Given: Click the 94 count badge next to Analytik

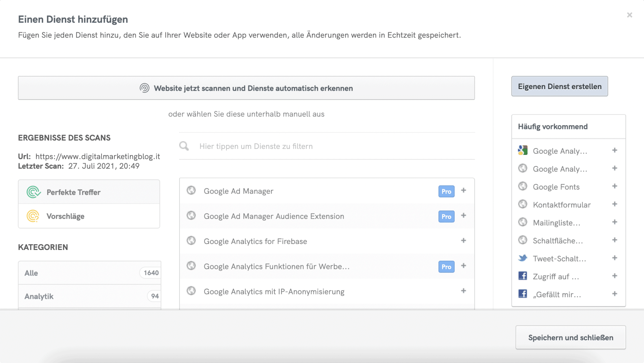Looking at the screenshot, I should 155,296.
